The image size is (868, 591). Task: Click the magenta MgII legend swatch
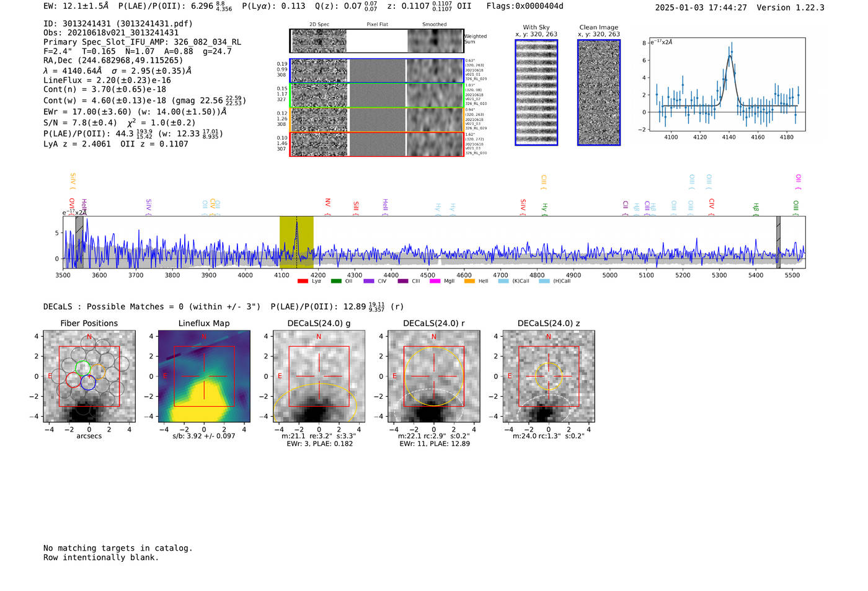pos(436,281)
